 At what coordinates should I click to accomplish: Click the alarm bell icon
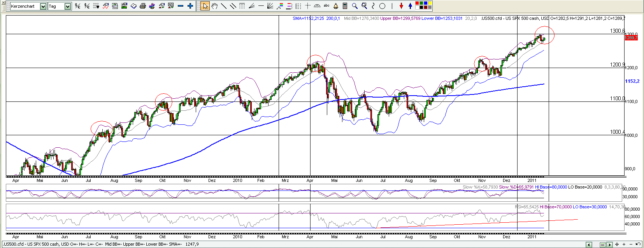pos(336,6)
